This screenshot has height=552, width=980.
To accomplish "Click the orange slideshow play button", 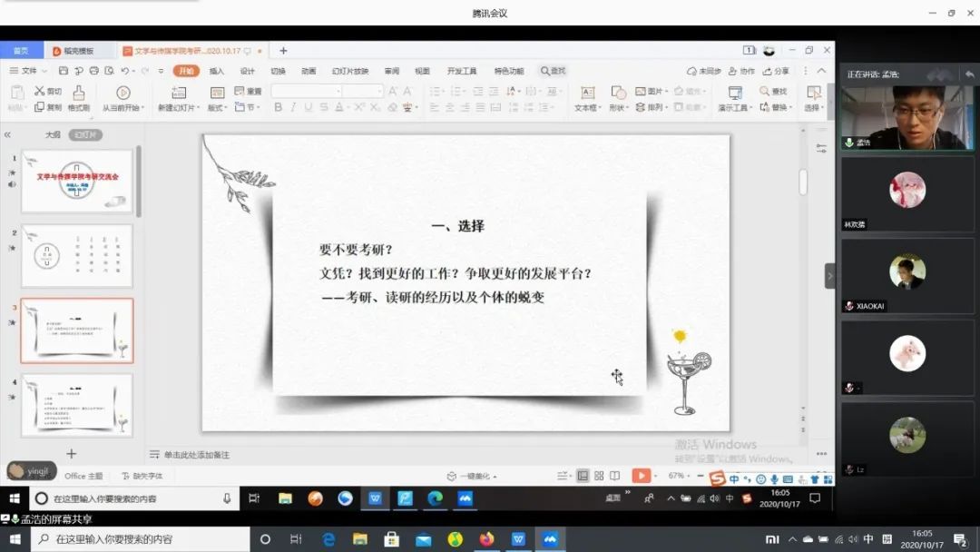I will [641, 476].
